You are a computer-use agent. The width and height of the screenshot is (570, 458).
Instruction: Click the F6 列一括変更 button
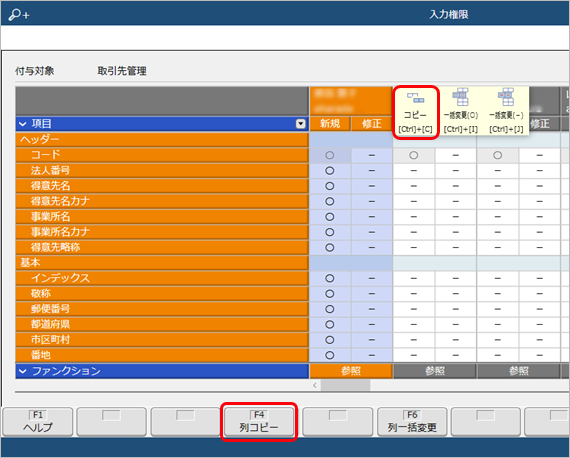coord(412,422)
